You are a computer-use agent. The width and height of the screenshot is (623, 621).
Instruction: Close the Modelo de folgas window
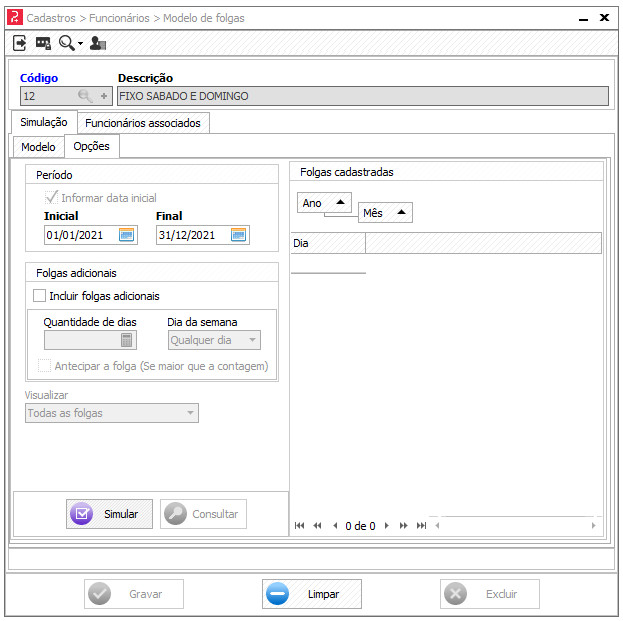coord(604,17)
